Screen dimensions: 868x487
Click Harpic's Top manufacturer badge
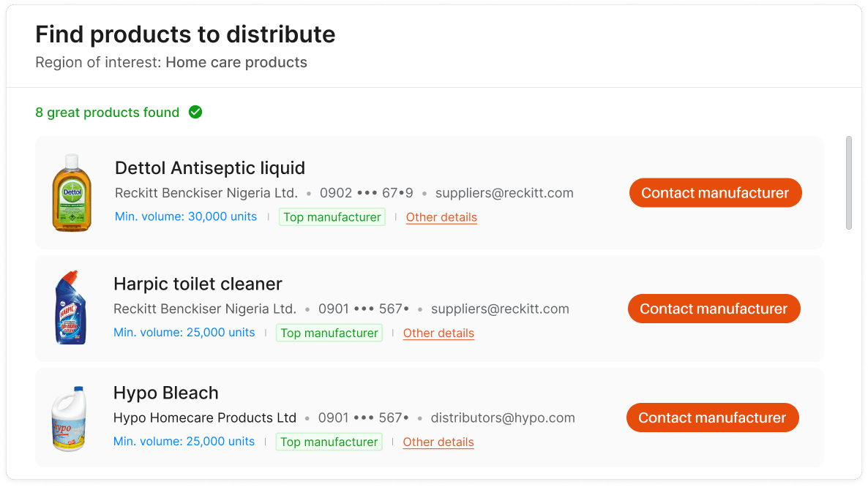point(329,333)
